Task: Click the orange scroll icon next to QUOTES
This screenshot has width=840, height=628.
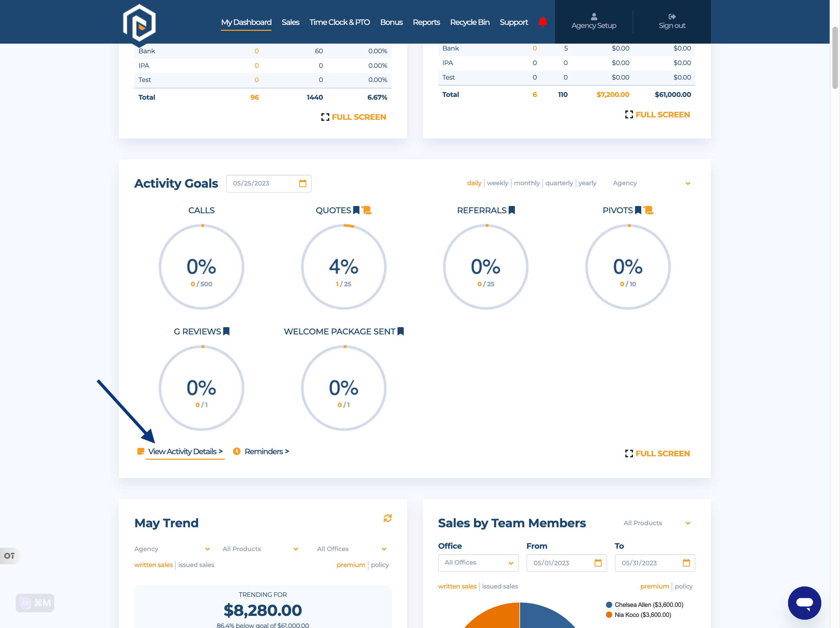Action: point(367,210)
